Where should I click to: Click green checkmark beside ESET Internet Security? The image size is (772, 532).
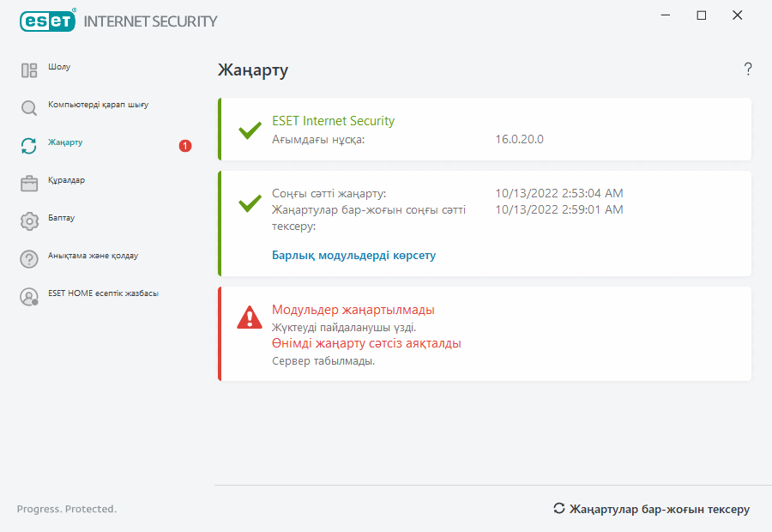tap(250, 131)
